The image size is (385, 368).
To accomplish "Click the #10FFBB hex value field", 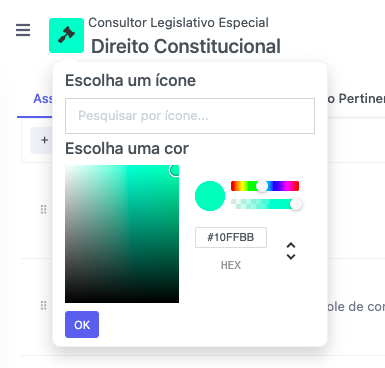I will 231,237.
